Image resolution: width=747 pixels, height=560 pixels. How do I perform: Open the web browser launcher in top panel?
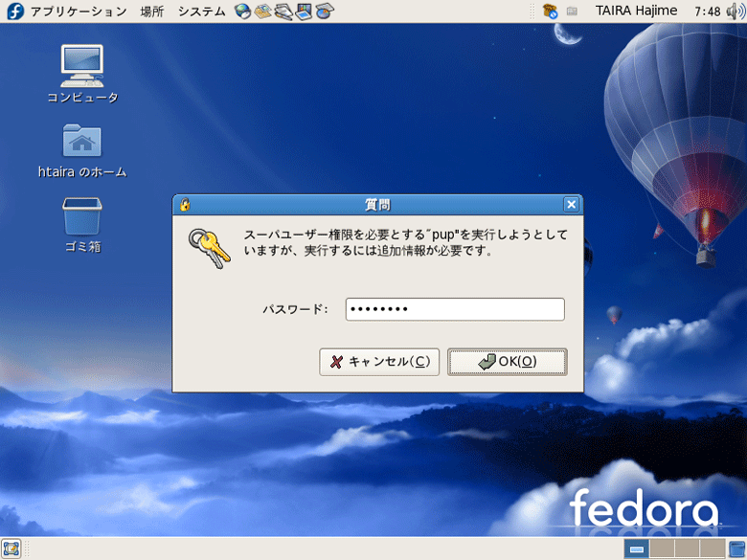click(x=243, y=11)
